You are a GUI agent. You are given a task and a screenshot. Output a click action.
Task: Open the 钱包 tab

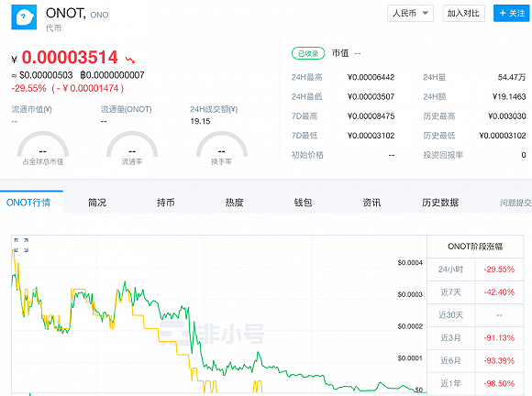[x=303, y=203]
